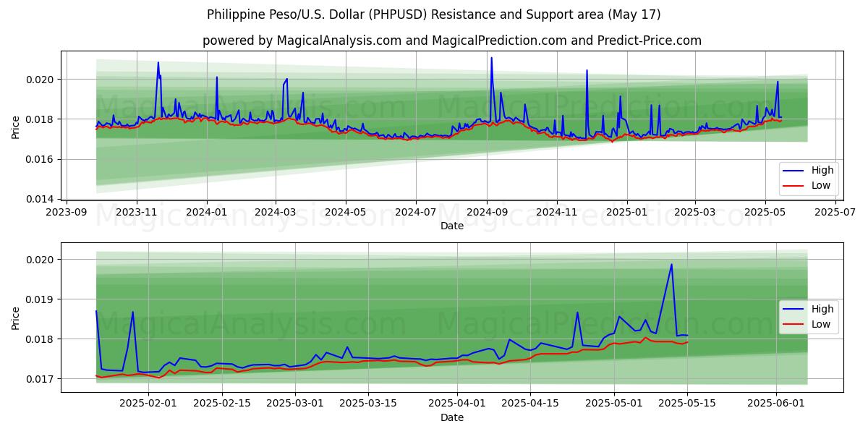The width and height of the screenshot is (868, 434).
Task: Click the 2024-07 date tick label
Action: 414,213
